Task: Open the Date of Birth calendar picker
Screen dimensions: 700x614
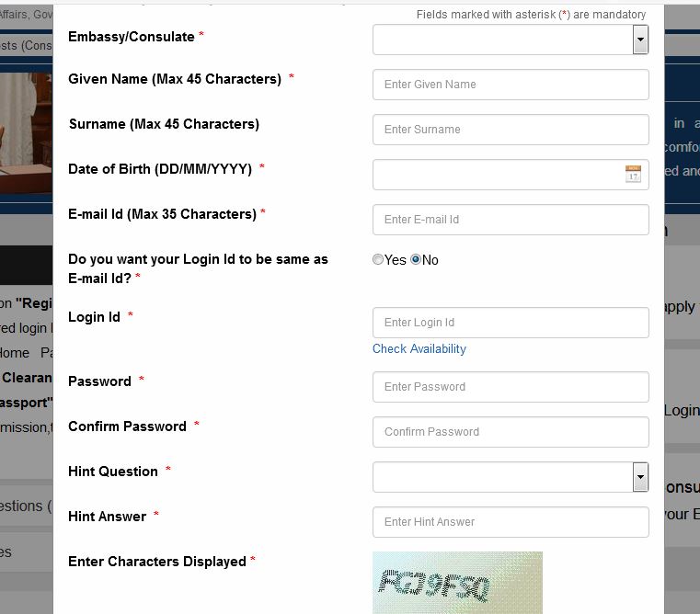Action: 633,174
